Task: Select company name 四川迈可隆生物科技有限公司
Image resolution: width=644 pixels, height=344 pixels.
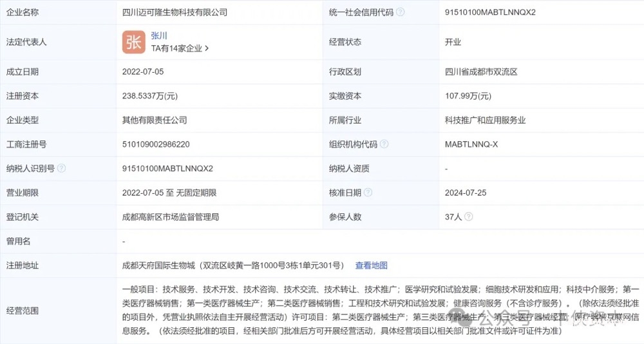Action: 175,12
